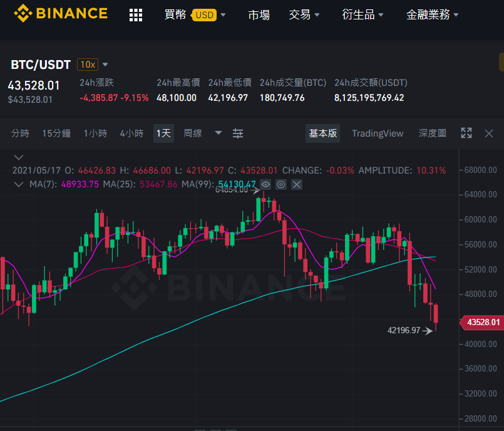
Task: Open the 衍生品 menu
Action: 363,15
